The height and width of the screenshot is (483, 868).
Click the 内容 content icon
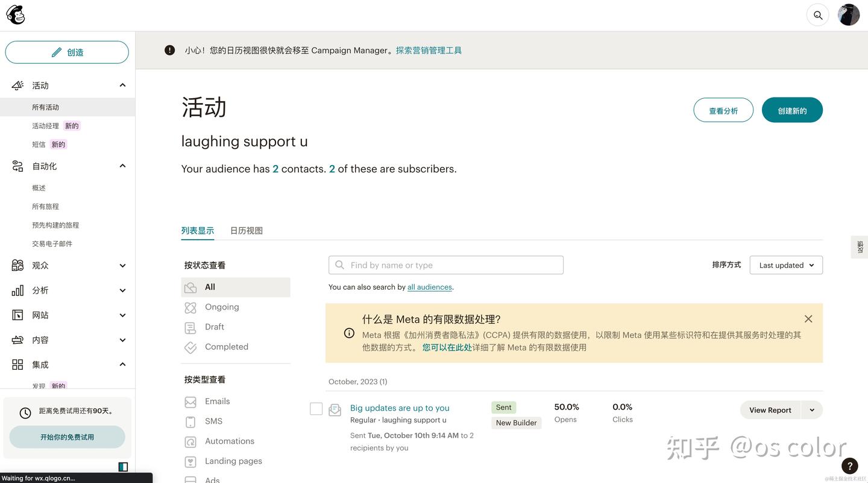(17, 340)
